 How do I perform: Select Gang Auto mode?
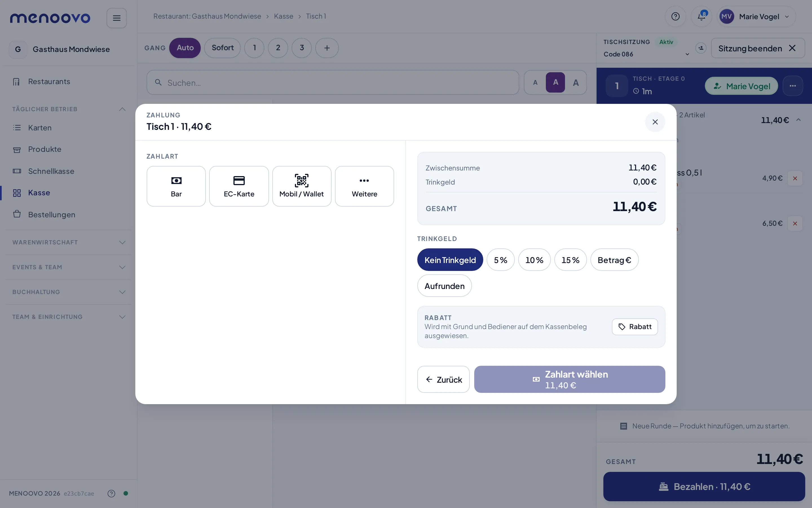pos(185,48)
